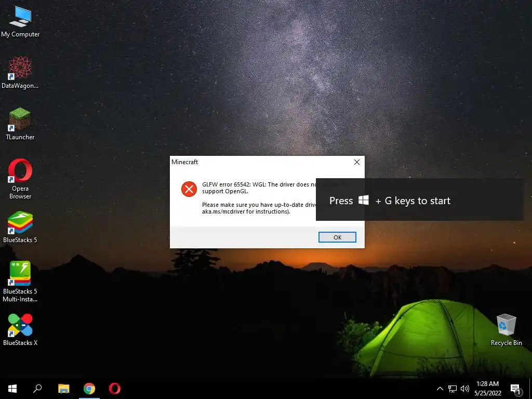The height and width of the screenshot is (399, 532).
Task: Launch Opera from the taskbar
Action: [x=115, y=389]
